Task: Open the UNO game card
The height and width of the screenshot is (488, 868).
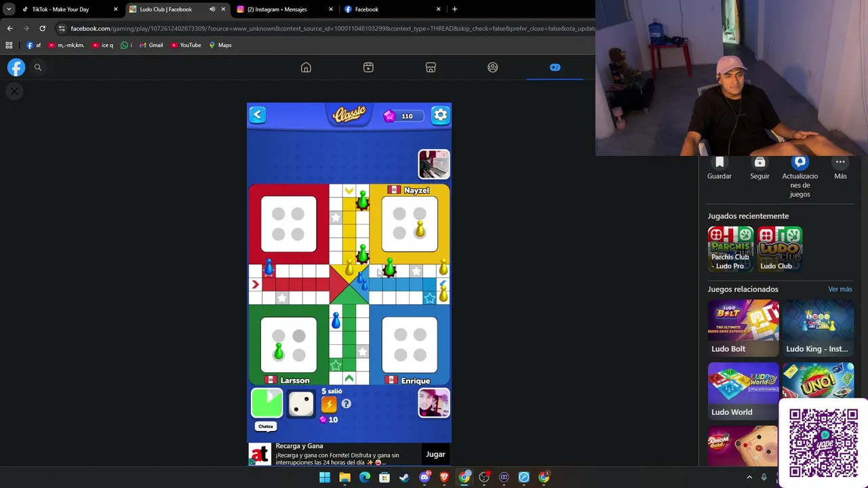Action: [x=818, y=382]
